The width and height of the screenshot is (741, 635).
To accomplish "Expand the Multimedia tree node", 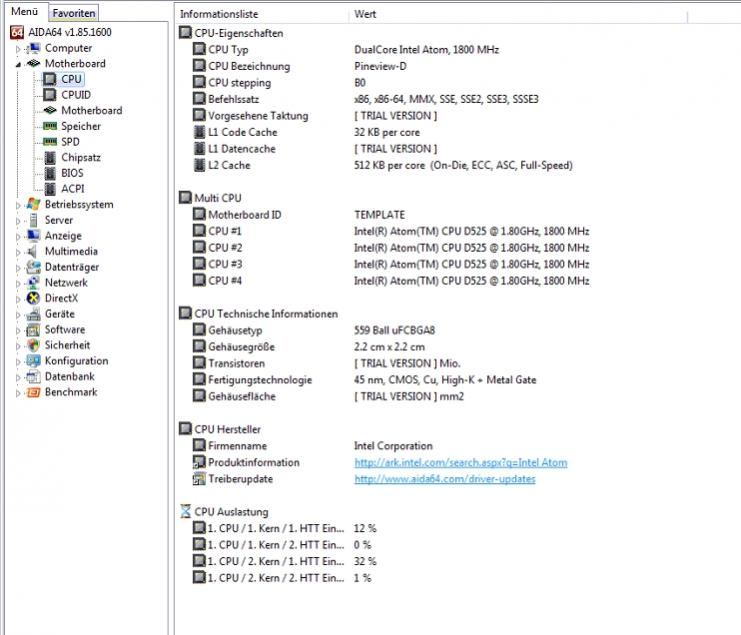I will tap(18, 252).
